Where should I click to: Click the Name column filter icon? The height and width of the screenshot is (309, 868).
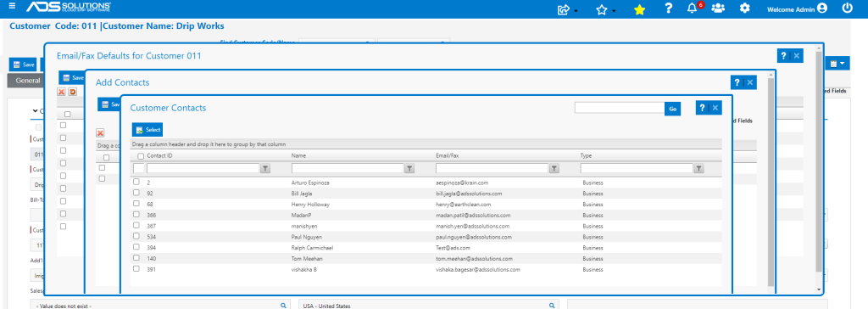[x=409, y=169]
